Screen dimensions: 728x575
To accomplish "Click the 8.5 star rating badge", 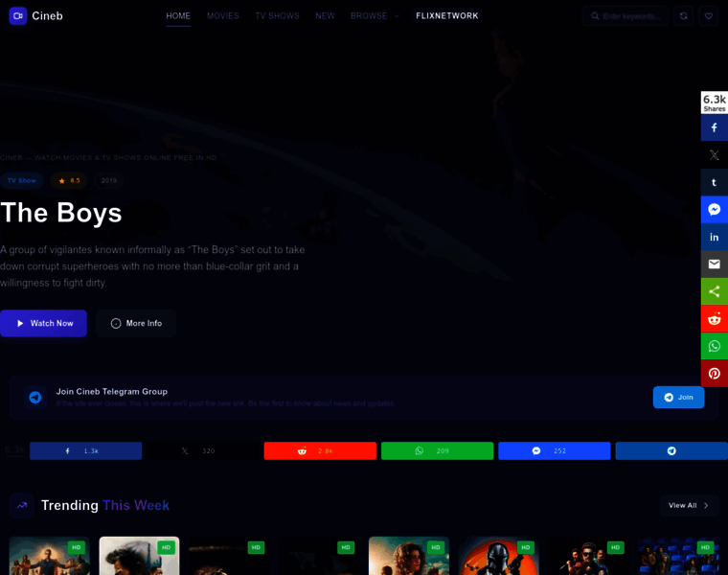I will pos(69,181).
